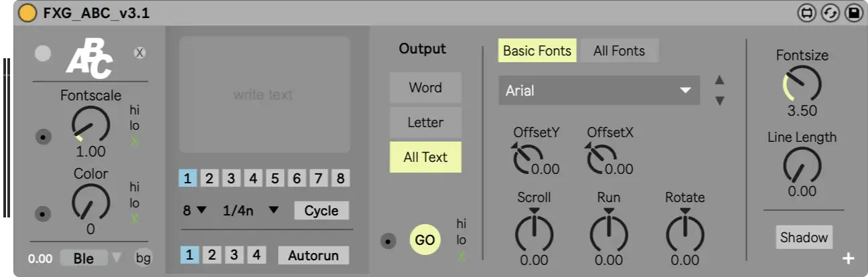The height and width of the screenshot is (277, 868).
Task: Click the white plus icon at bottom right
Action: (x=848, y=258)
